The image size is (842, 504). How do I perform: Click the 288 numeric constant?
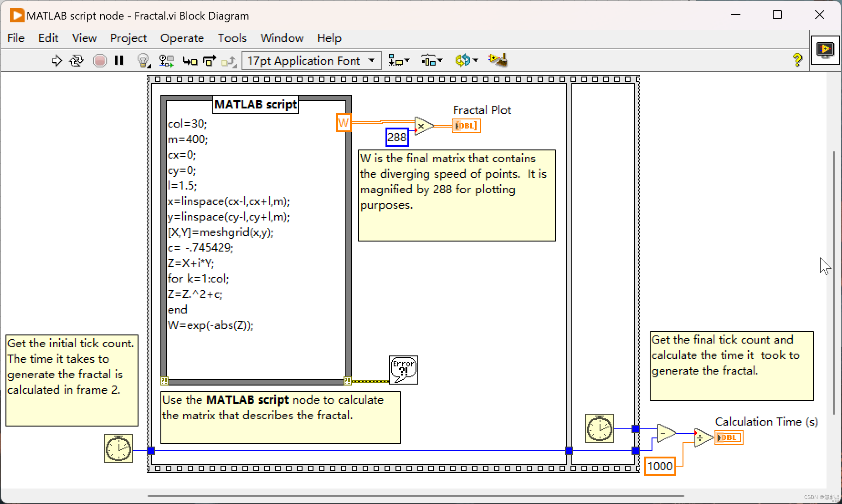[397, 138]
